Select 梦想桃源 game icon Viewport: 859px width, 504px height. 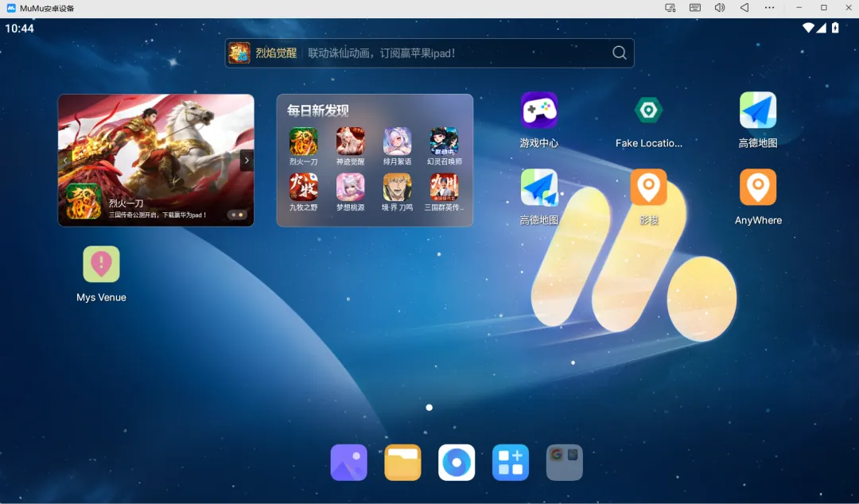pyautogui.click(x=350, y=188)
